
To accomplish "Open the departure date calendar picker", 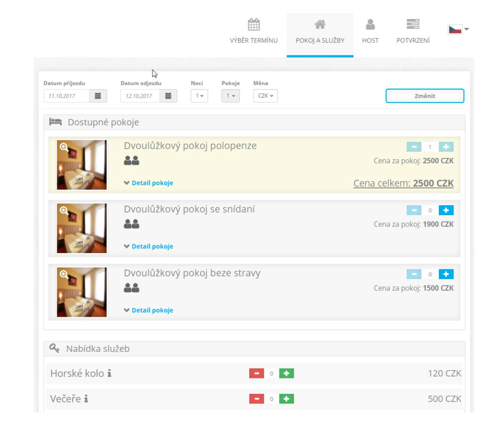I will (168, 96).
